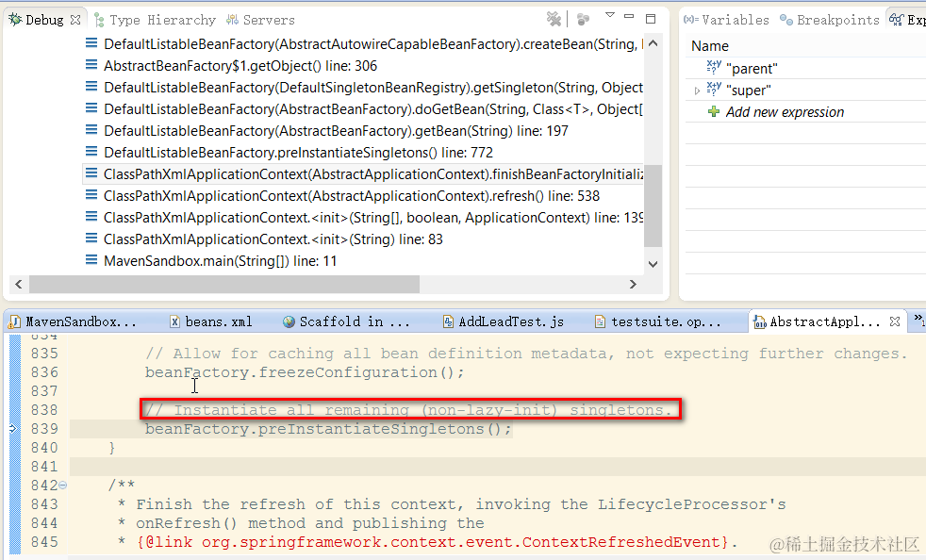926x560 pixels.
Task: Select stack frame MavenSandbox.main(String[]) line: 11
Action: (x=221, y=261)
